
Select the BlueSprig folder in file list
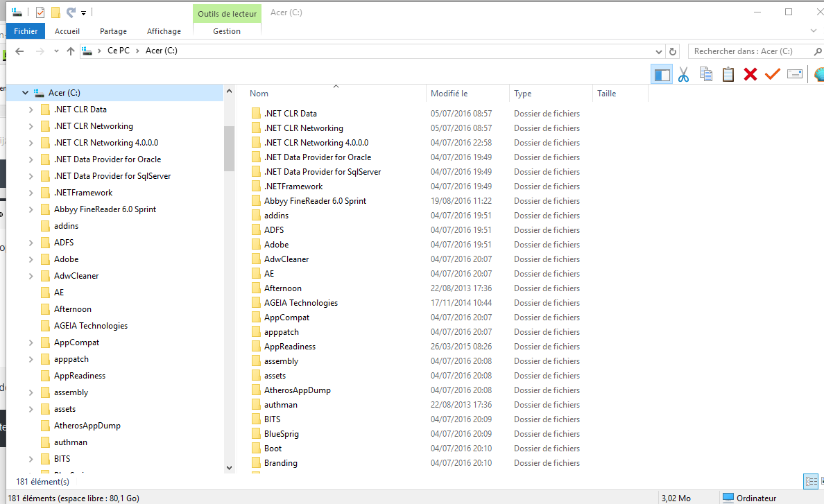pyautogui.click(x=281, y=434)
